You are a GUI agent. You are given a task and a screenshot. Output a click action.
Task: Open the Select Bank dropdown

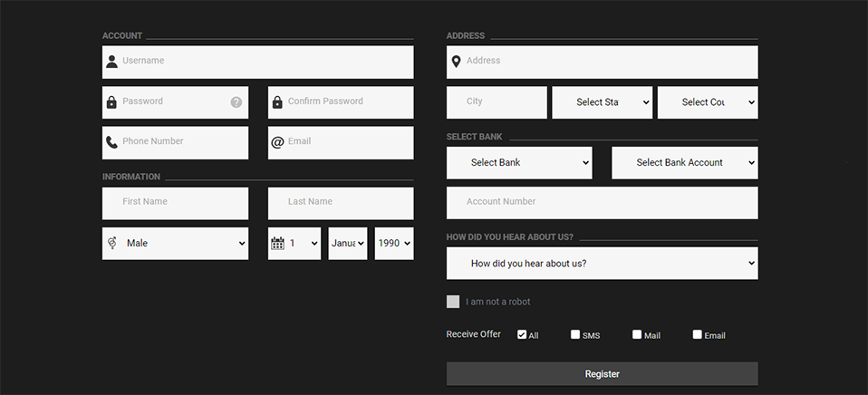pyautogui.click(x=519, y=163)
